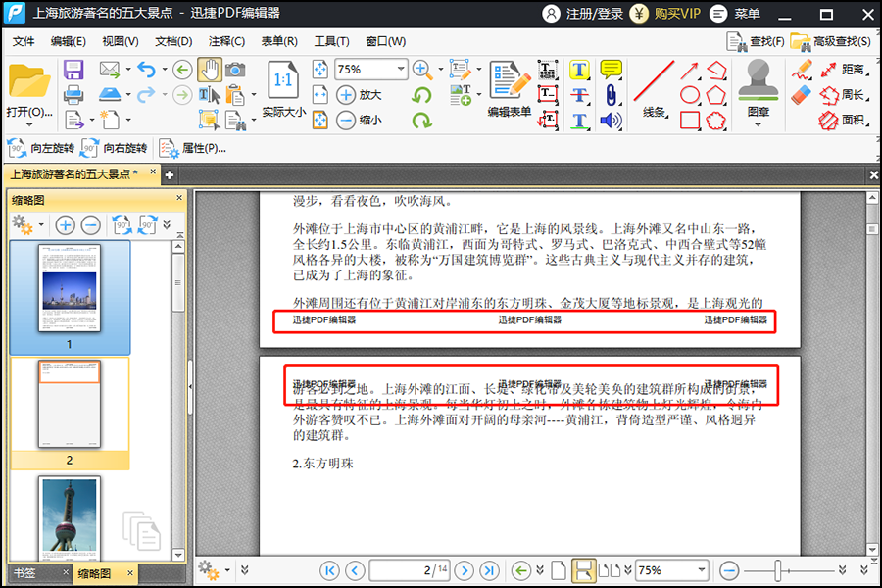Screen dimensions: 882x588
Task: Click Advanced Find 高级查找(S)
Action: pyautogui.click(x=831, y=41)
